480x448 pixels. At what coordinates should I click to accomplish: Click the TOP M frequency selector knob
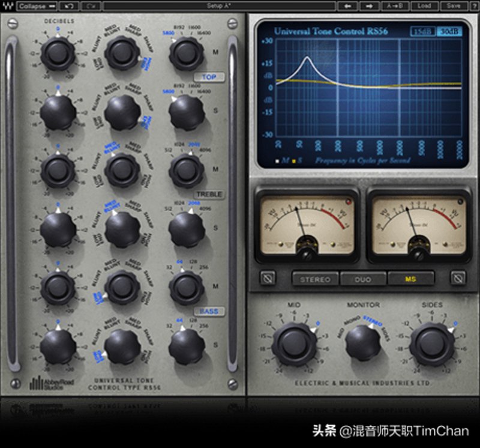187,53
